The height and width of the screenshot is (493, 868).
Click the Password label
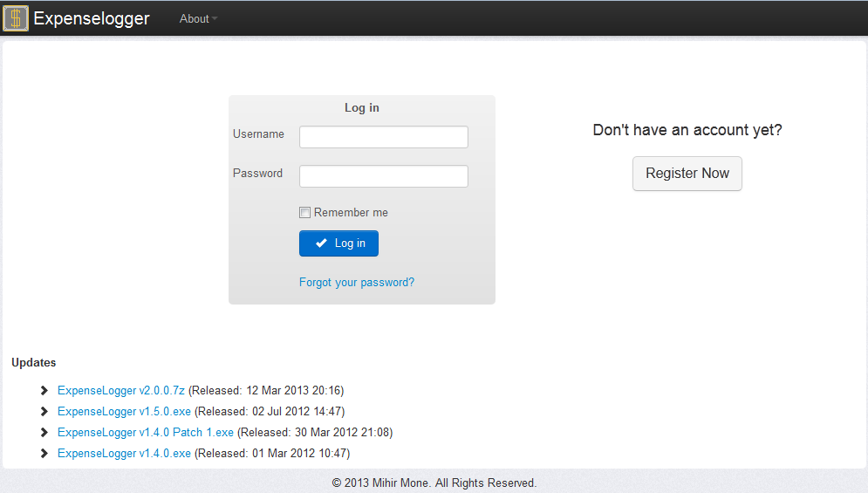[257, 174]
